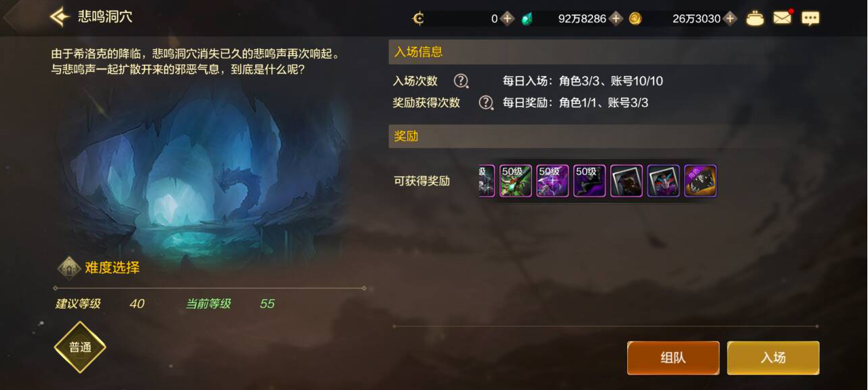This screenshot has height=390, width=868.
Task: Open the mail envelope icon
Action: pyautogui.click(x=782, y=18)
